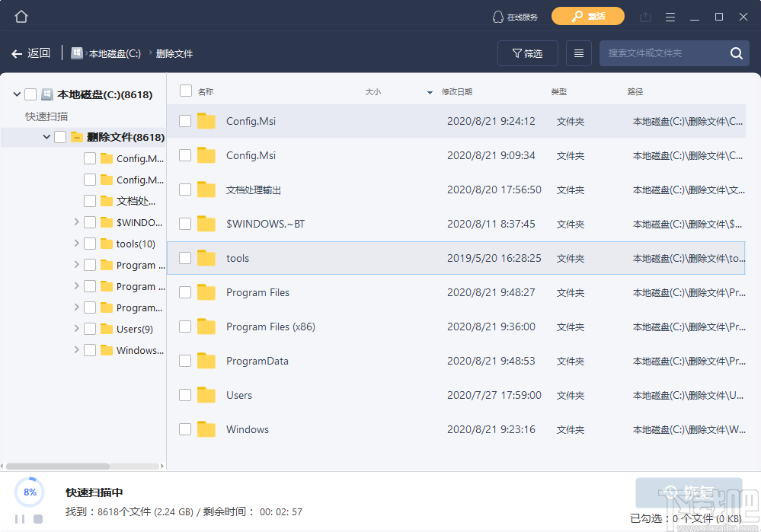This screenshot has height=532, width=761.
Task: Open the 筛选 filter button
Action: (528, 53)
